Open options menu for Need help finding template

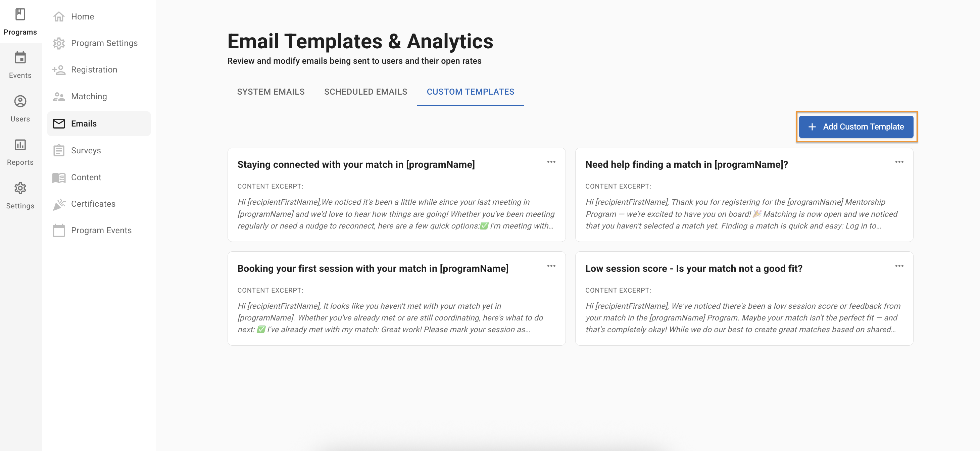click(x=899, y=162)
